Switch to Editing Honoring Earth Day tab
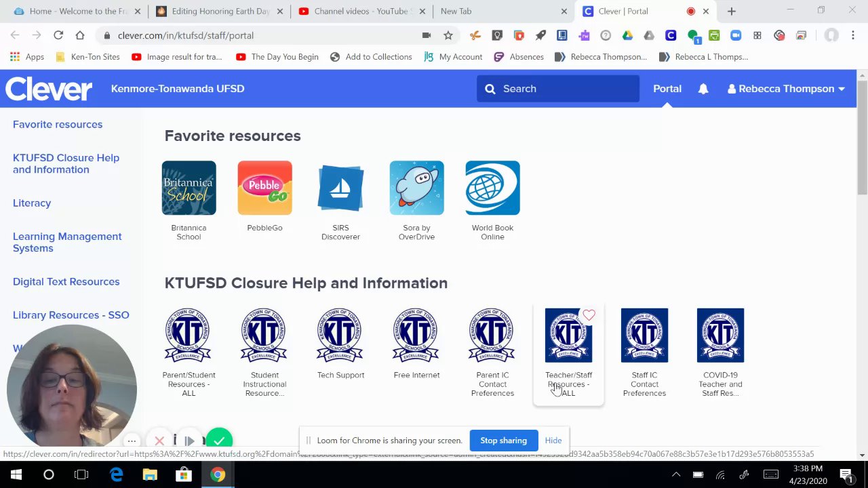This screenshot has height=488, width=868. pyautogui.click(x=219, y=11)
